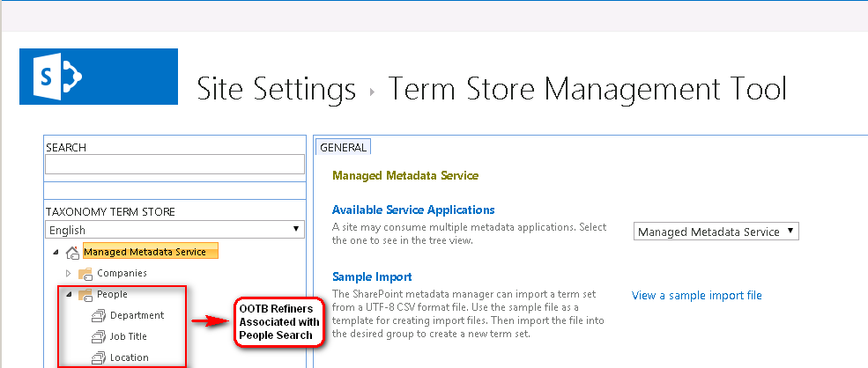This screenshot has height=368, width=868.
Task: Click the View a sample import file link
Action: click(x=696, y=296)
